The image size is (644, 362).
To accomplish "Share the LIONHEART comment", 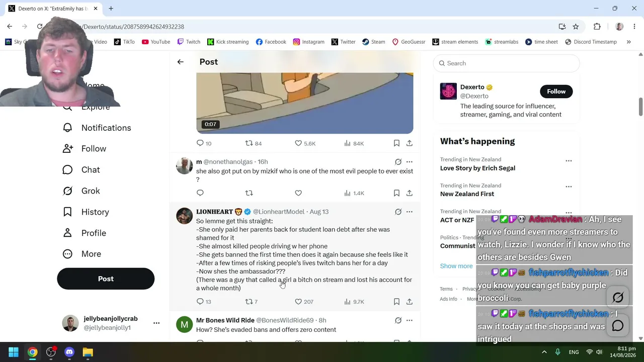I will click(410, 302).
